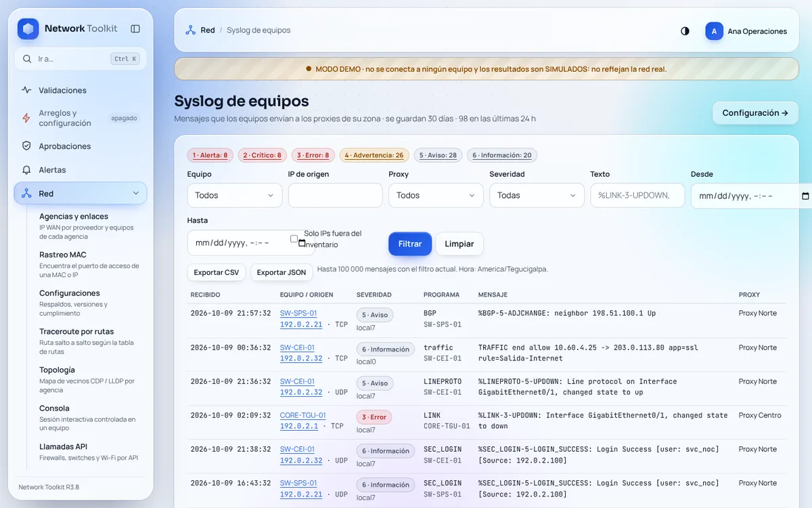Open Aprobaciones in the sidebar
The height and width of the screenshot is (508, 812).
pos(81,146)
